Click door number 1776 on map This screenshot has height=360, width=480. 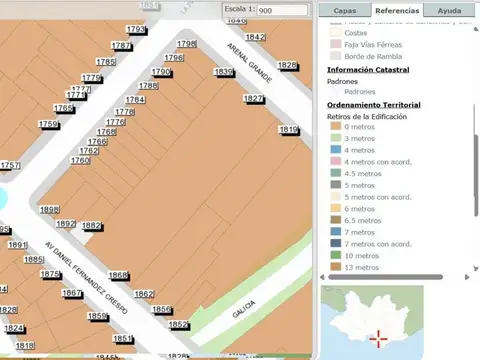(116, 122)
